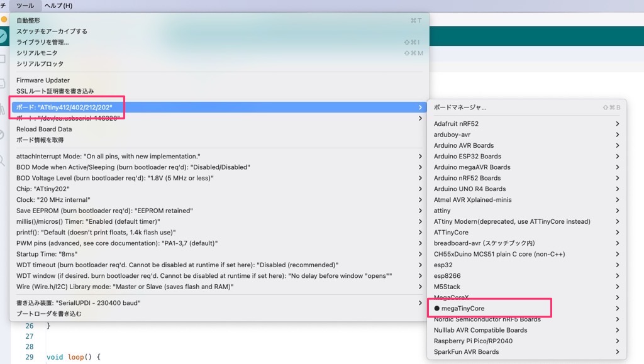Open the Search magnifier in sidebar
This screenshot has height=364, width=644.
point(3,160)
